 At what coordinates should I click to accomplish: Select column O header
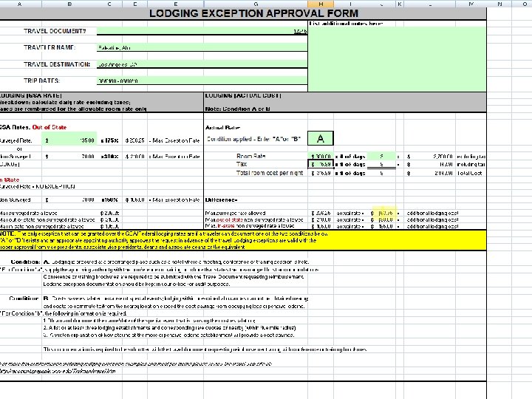pos(525,4)
